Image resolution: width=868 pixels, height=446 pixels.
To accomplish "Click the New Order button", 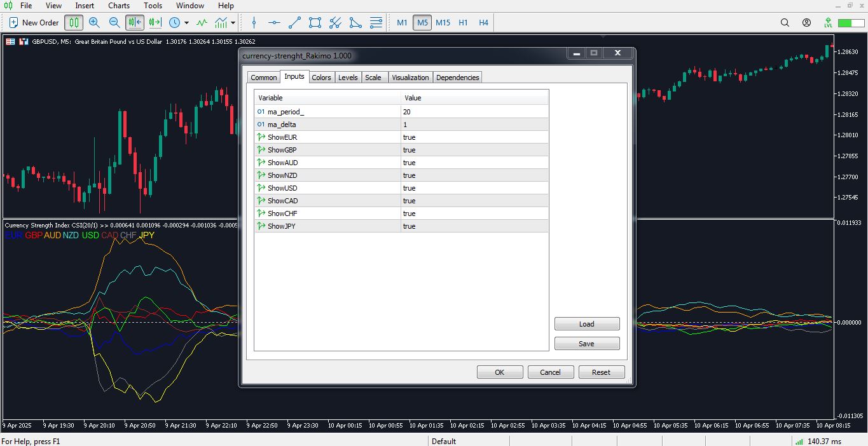I will 34,23.
